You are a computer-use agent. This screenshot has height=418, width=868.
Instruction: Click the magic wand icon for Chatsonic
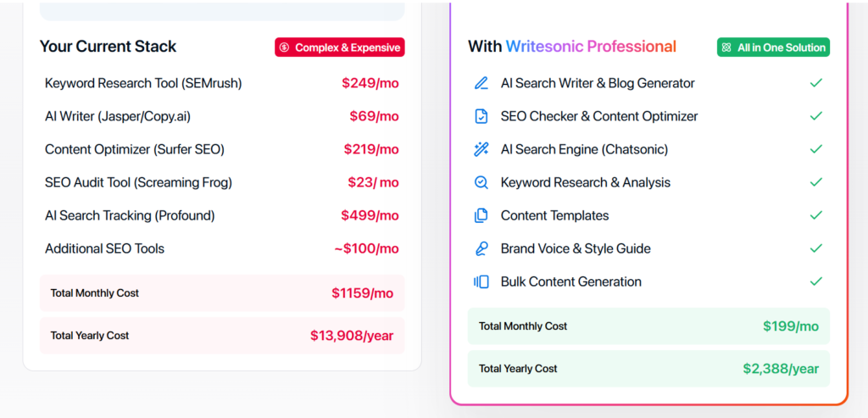[x=481, y=149]
